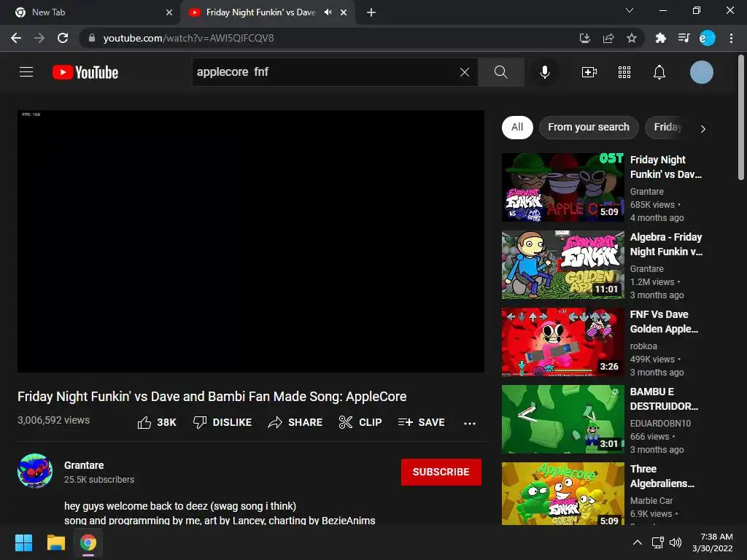Open the YouTube account avatar menu

(701, 72)
